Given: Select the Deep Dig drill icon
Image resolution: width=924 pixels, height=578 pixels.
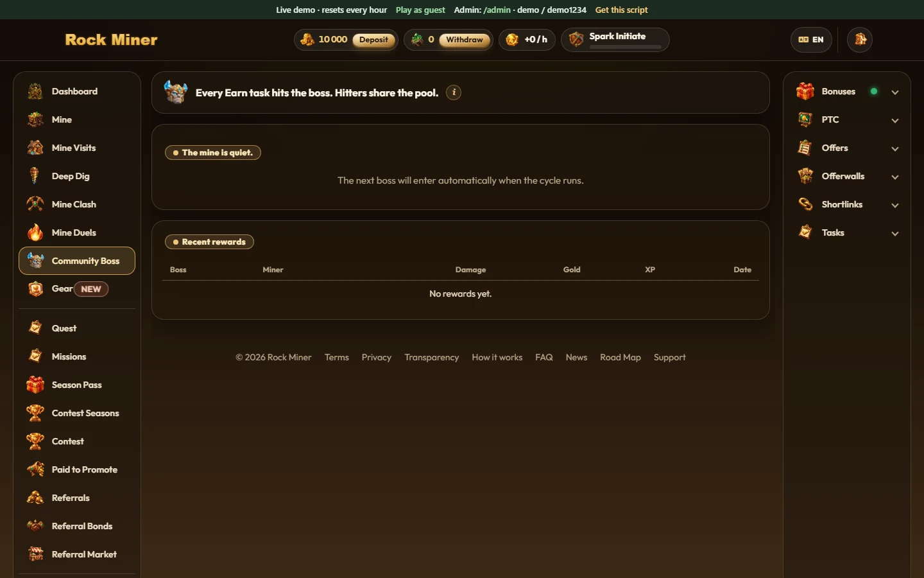Looking at the screenshot, I should pos(35,176).
